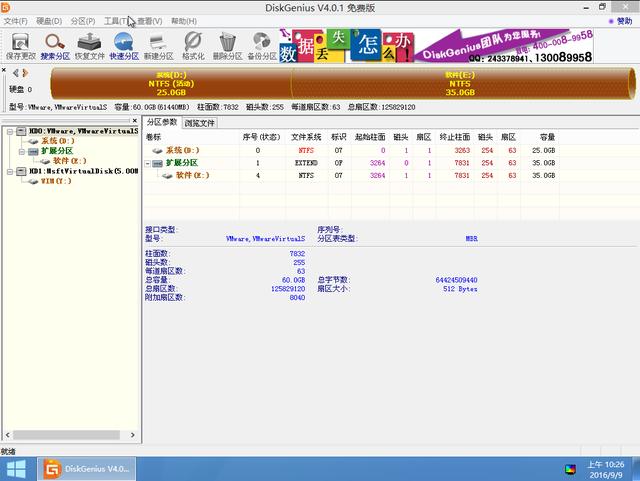The height and width of the screenshot is (481, 640).
Task: Click the Save Changes (保存更改) toolbar icon
Action: click(x=20, y=46)
